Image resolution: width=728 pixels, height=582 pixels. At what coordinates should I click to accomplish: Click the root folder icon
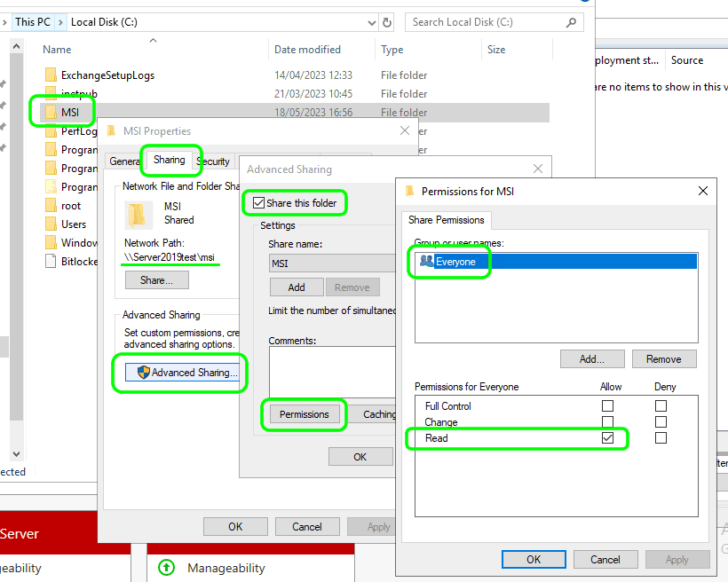click(51, 206)
